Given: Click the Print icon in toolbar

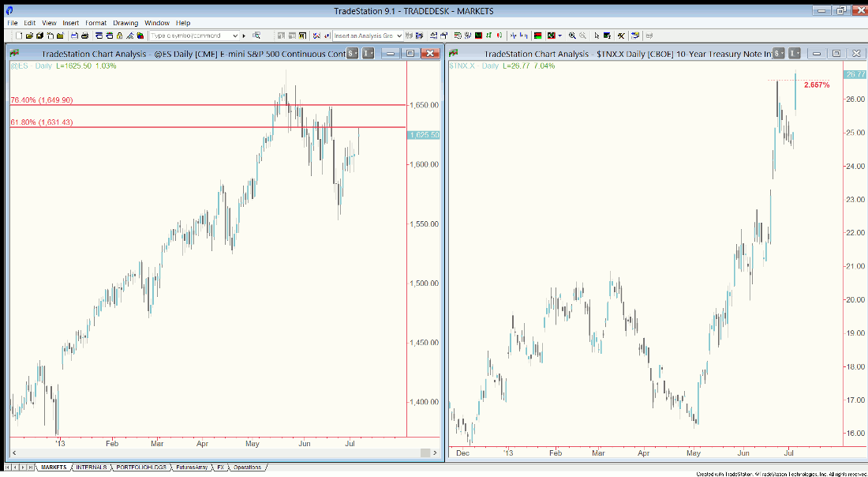Looking at the screenshot, I should coord(84,36).
